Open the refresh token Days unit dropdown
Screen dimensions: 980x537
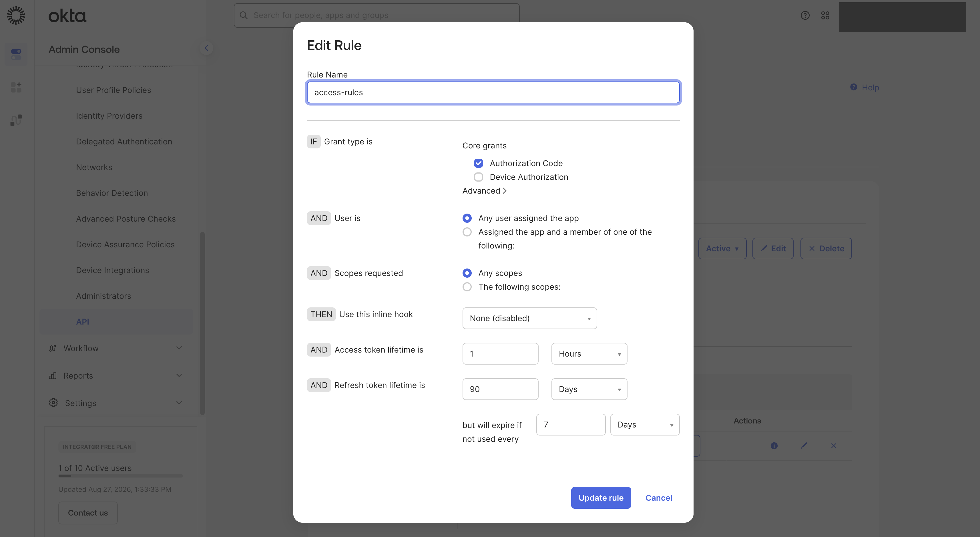589,389
